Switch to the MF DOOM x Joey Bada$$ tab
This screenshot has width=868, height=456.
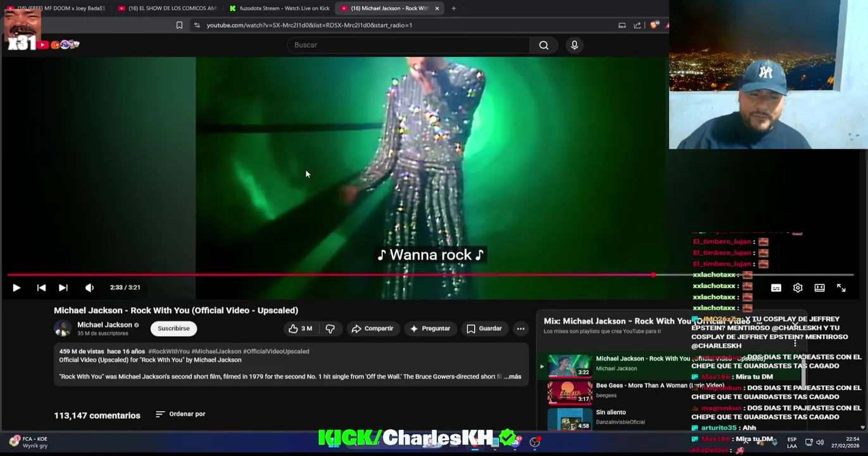(x=57, y=8)
